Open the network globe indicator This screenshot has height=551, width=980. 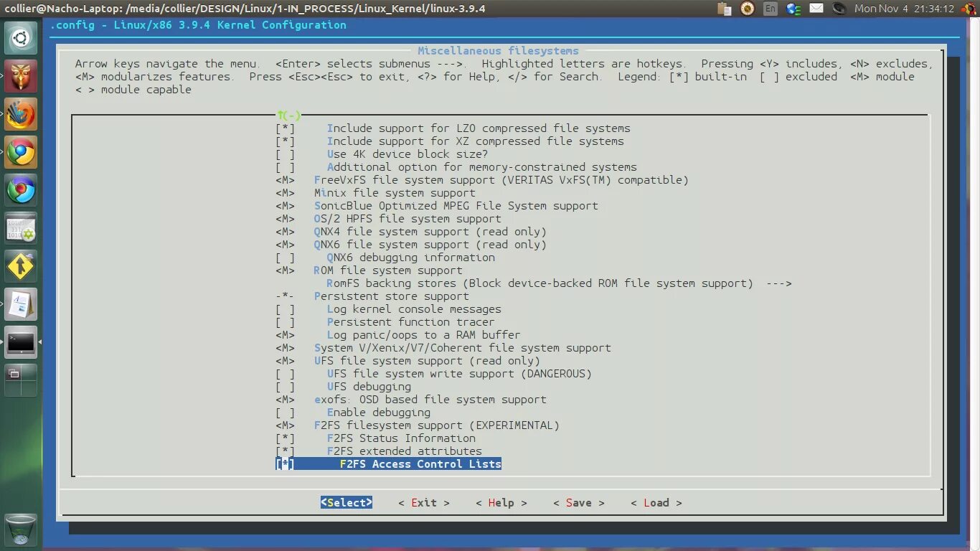793,9
